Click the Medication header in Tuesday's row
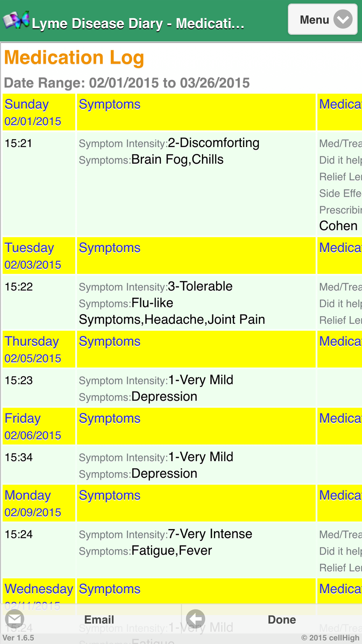362x644 pixels. [x=340, y=248]
